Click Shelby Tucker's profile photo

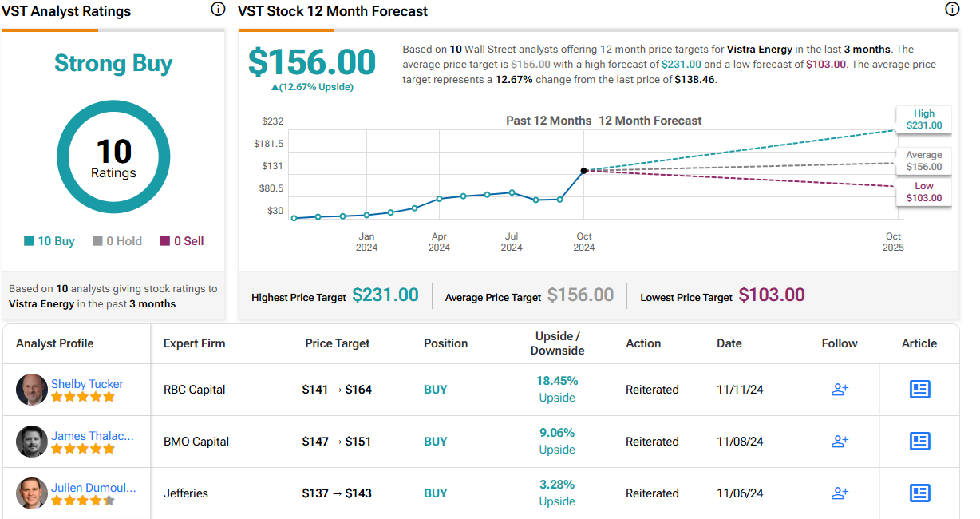(32, 390)
